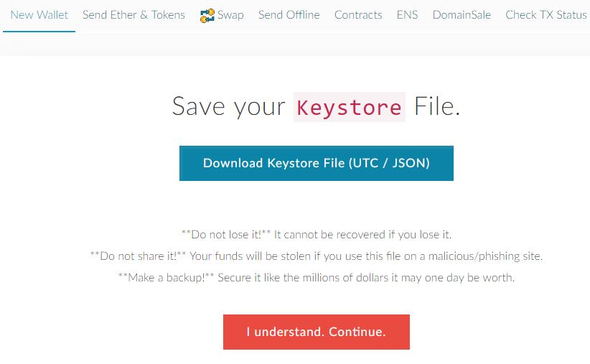
Task: Open the DomainSale tab
Action: pos(462,15)
